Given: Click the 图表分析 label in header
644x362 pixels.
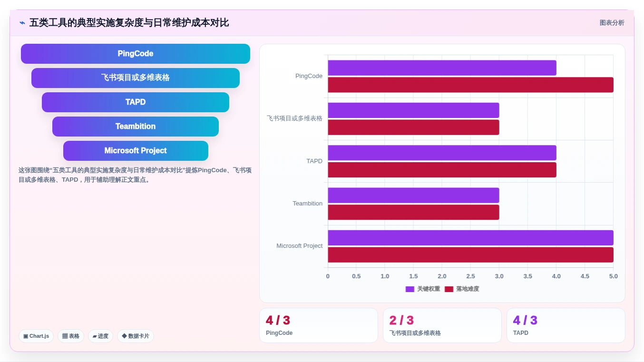Looking at the screenshot, I should (612, 23).
